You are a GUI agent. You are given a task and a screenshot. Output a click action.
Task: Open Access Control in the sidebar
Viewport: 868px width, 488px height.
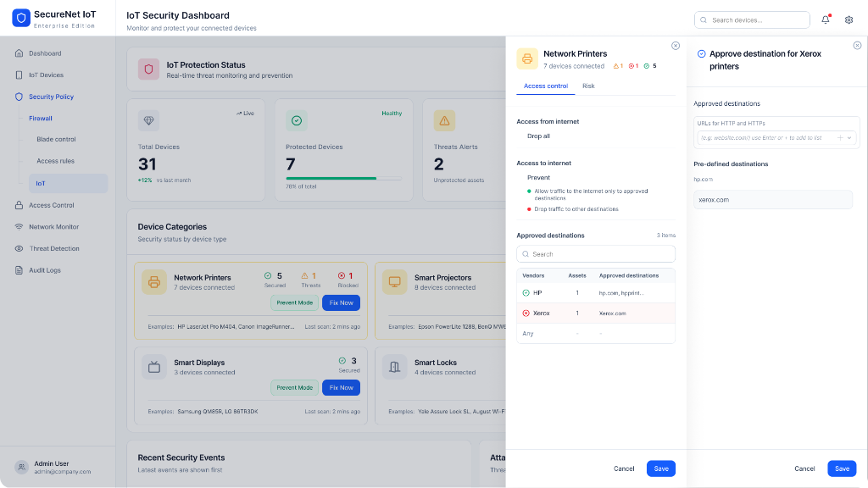click(52, 205)
